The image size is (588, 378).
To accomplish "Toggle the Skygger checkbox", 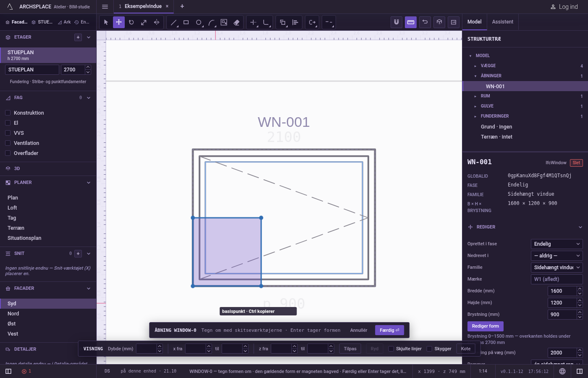I will 429,349.
